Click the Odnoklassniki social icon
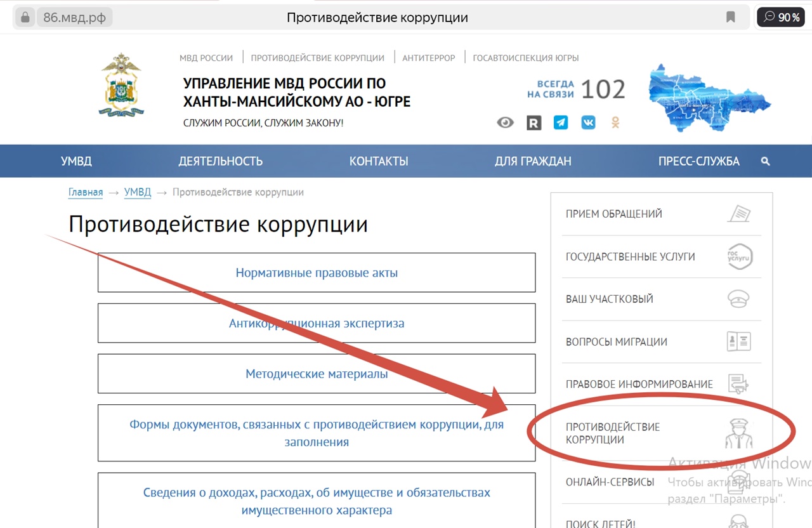The width and height of the screenshot is (812, 528). (x=615, y=122)
